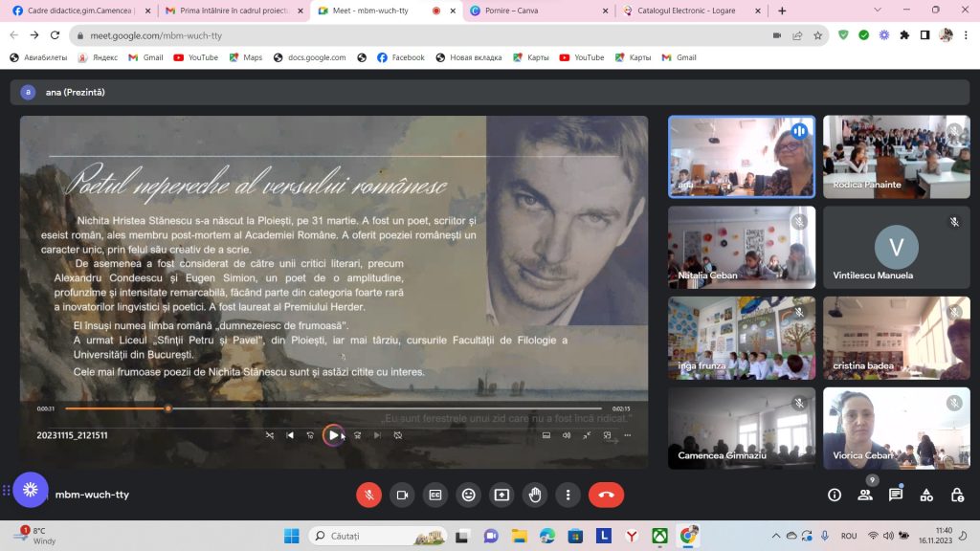Viewport: 980px width, 551px height.
Task: Open the docs.google.com bookmark
Action: [309, 57]
